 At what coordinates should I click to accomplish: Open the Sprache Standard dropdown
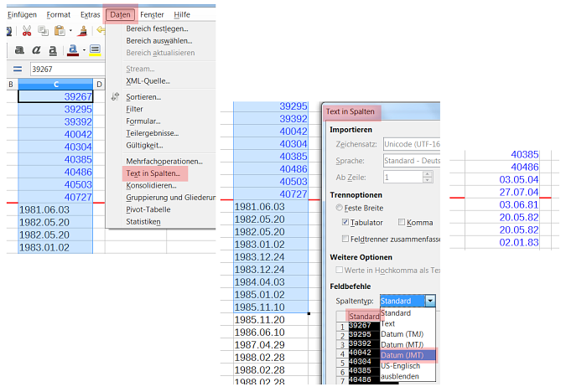[x=412, y=161]
